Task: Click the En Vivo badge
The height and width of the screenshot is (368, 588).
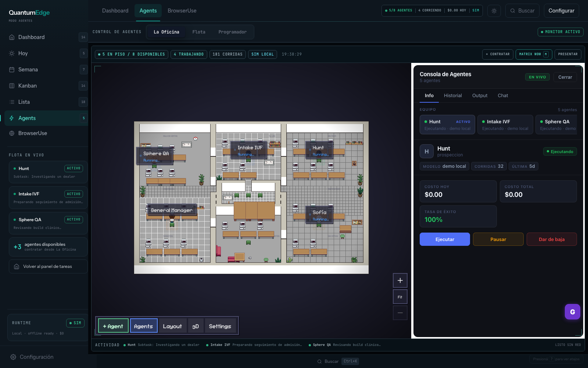Action: click(537, 77)
